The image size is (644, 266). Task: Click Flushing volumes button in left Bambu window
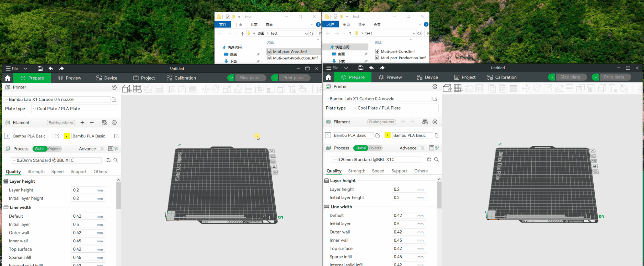pyautogui.click(x=61, y=123)
